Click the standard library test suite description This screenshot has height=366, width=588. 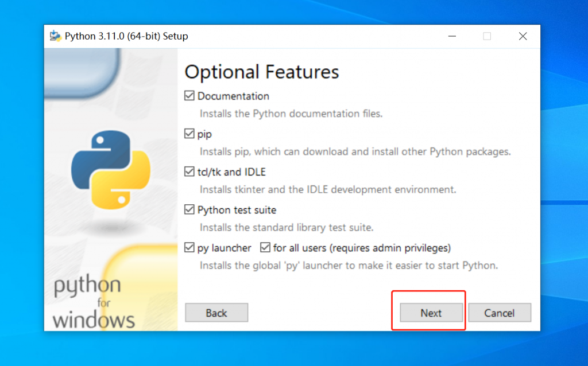287,228
